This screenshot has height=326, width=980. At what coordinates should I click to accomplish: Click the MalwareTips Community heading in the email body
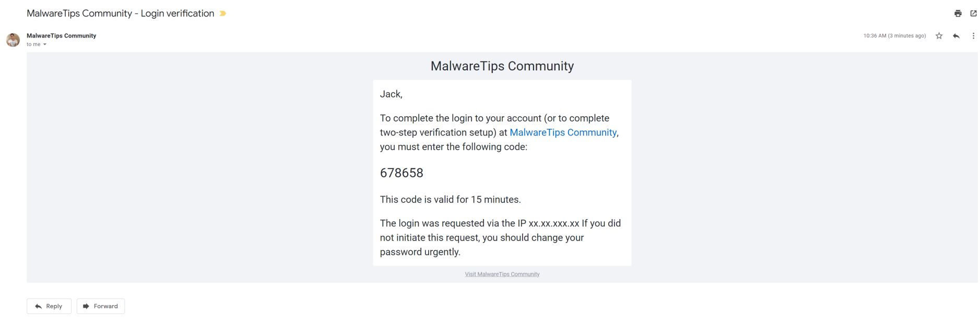pos(502,66)
